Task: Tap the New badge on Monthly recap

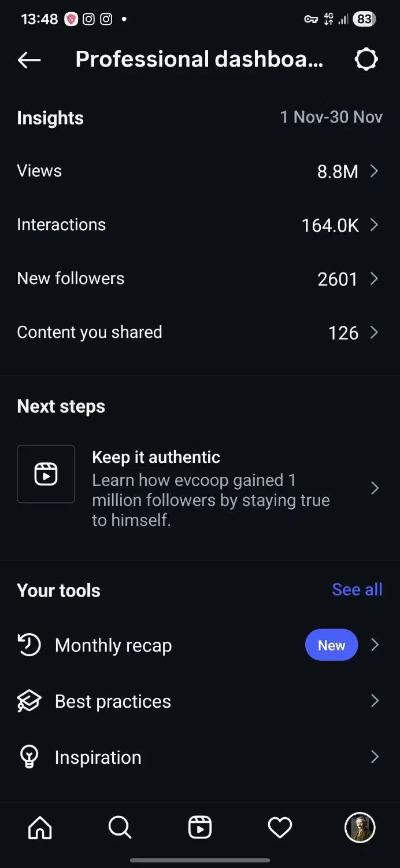Action: tap(331, 645)
